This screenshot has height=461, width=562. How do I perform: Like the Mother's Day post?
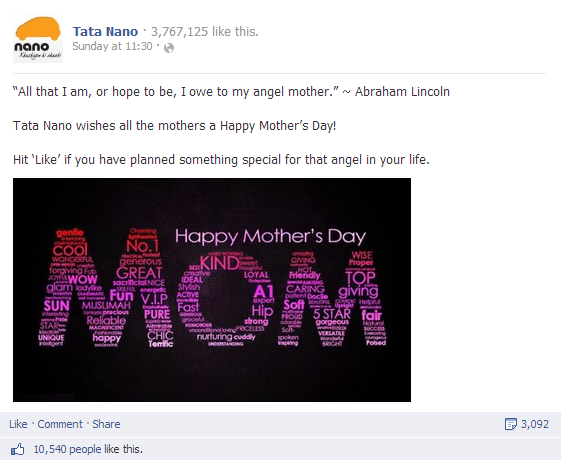click(18, 424)
